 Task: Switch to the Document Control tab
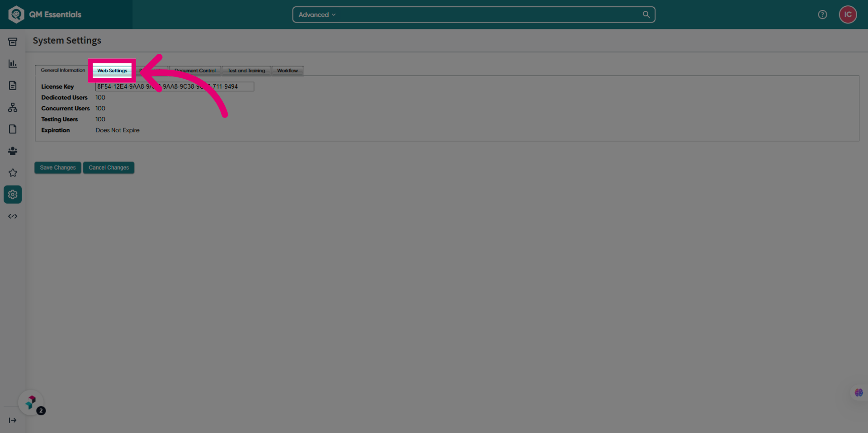point(195,71)
